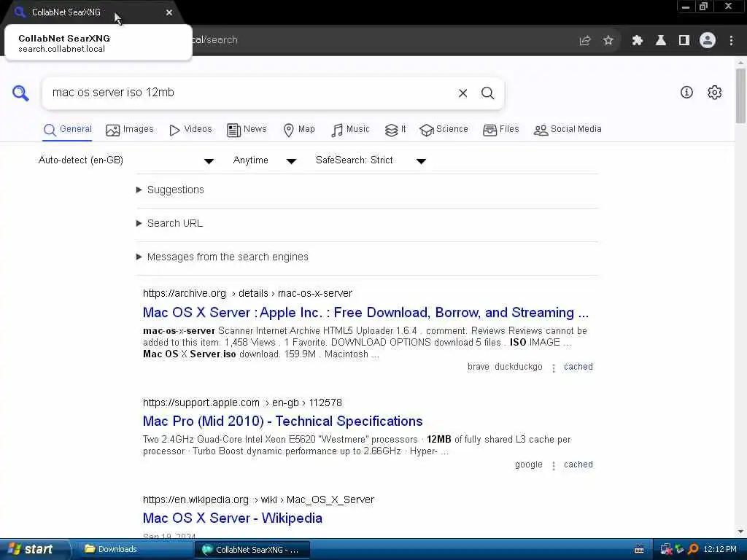The height and width of the screenshot is (560, 747).
Task: Select CollabNet SearXNG taskbar button
Action: pyautogui.click(x=252, y=550)
